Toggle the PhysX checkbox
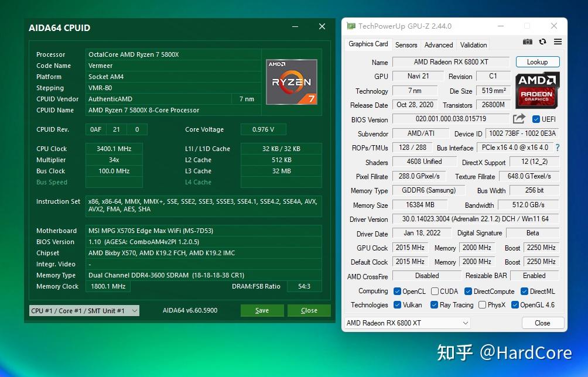This screenshot has height=377, width=588. [x=482, y=304]
